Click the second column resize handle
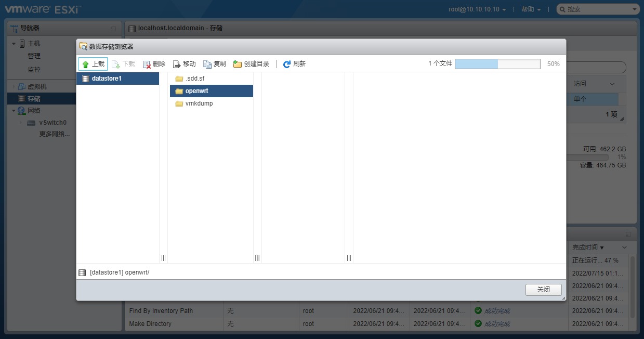The image size is (644, 339). pyautogui.click(x=257, y=258)
